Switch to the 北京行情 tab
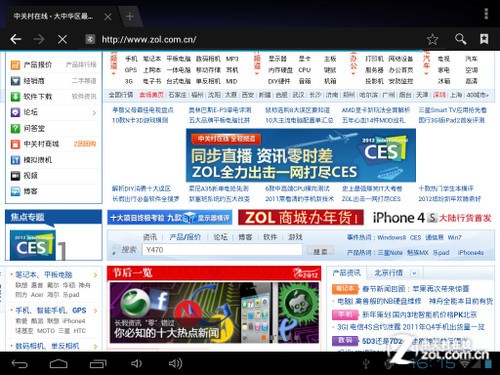The image size is (500, 375). click(388, 273)
